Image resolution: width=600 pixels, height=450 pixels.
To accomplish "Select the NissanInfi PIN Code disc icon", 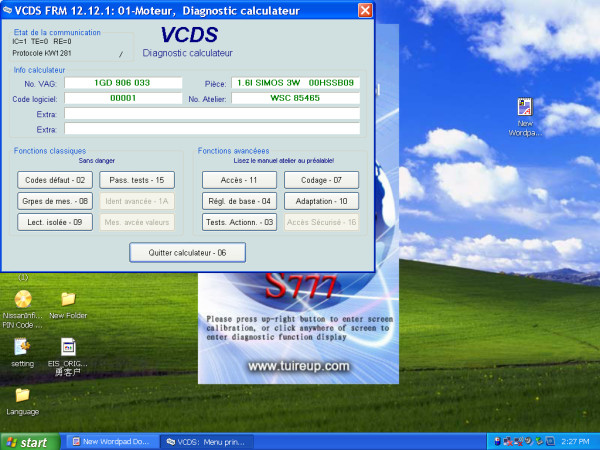I will pos(23,309).
